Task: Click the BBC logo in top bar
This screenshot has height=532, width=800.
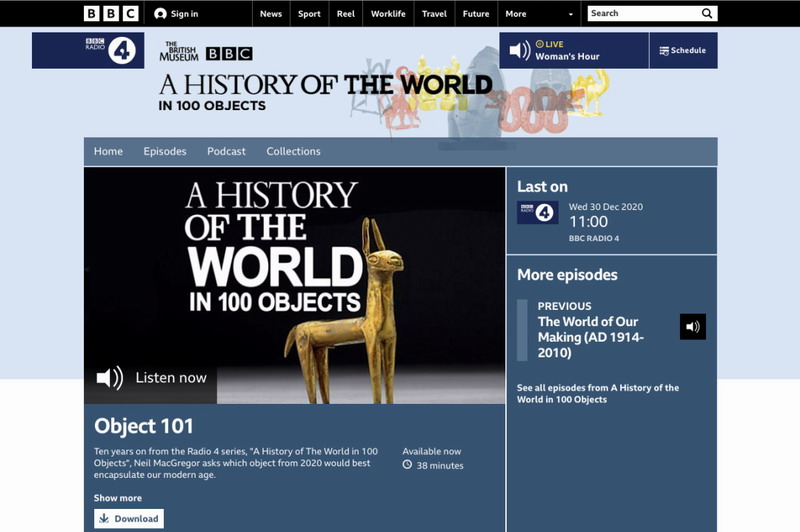Action: 111,14
